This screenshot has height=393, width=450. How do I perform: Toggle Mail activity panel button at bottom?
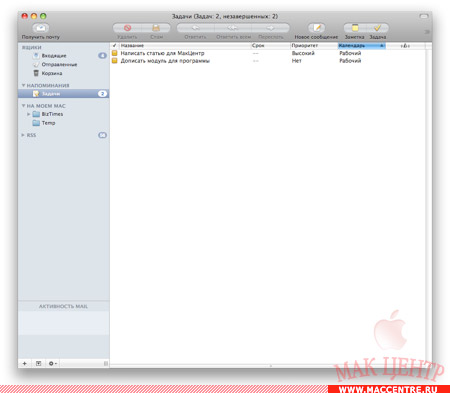pos(38,363)
